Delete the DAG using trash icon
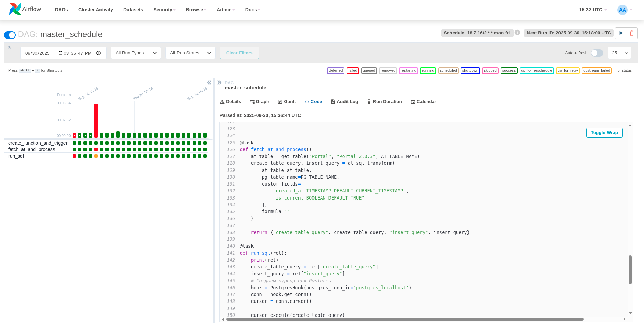Screen dimensions: 644x323 (x=632, y=33)
